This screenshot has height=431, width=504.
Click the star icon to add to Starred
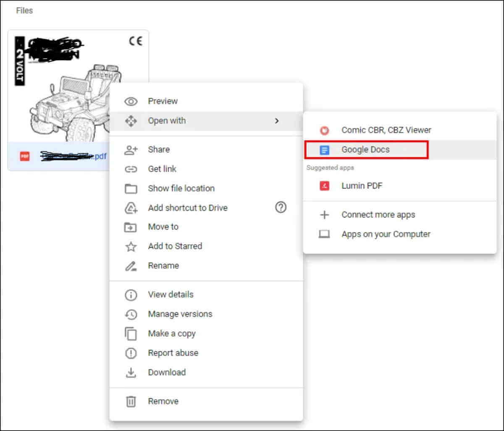click(131, 246)
